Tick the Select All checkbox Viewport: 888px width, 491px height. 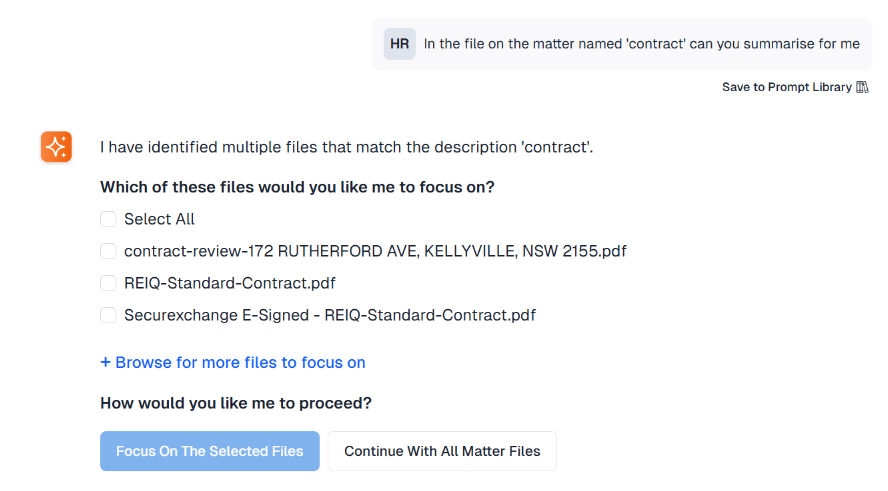click(x=108, y=219)
